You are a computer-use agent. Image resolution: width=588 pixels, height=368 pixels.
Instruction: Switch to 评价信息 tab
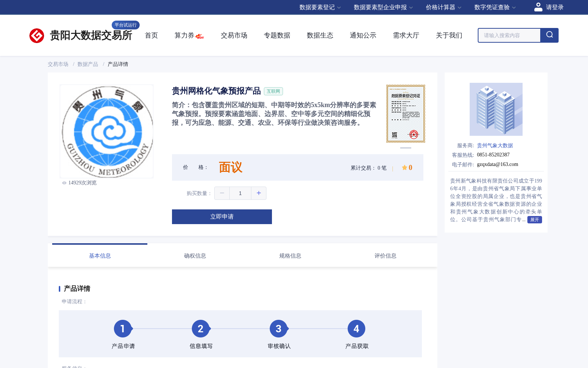[x=385, y=256]
